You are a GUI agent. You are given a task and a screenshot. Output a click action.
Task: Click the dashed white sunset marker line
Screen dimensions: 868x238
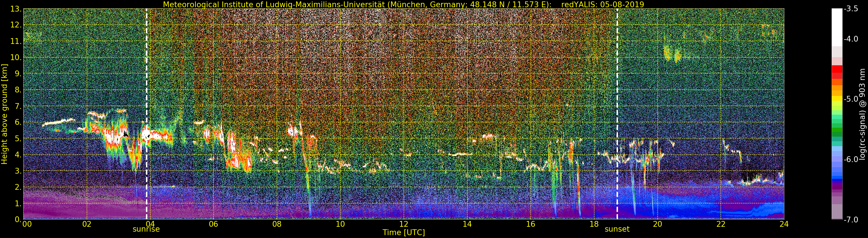click(617, 114)
